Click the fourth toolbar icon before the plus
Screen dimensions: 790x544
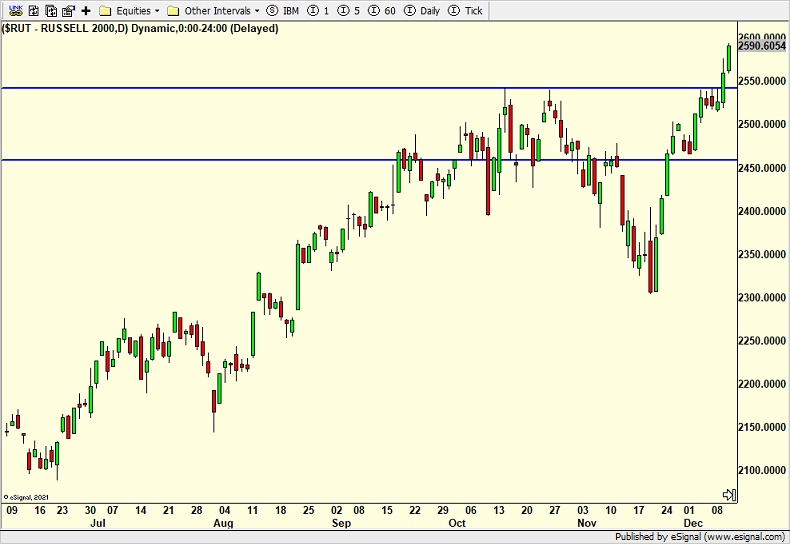tap(68, 10)
